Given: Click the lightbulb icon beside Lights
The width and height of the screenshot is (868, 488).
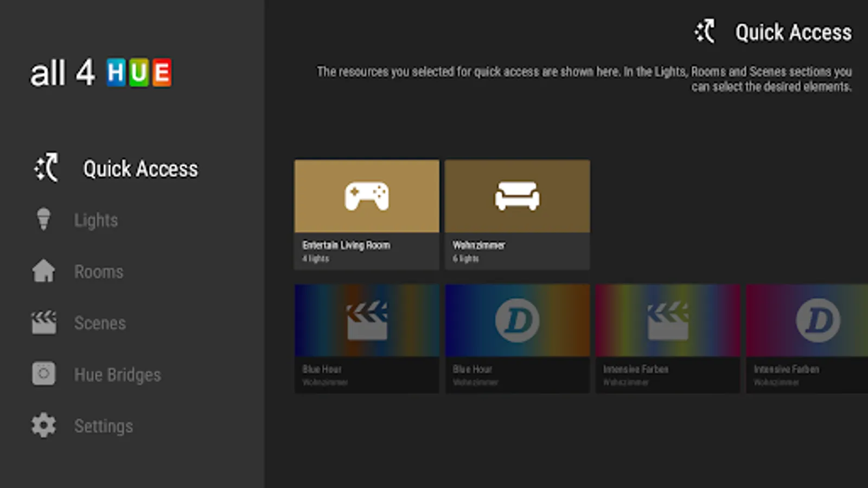Looking at the screenshot, I should [43, 220].
